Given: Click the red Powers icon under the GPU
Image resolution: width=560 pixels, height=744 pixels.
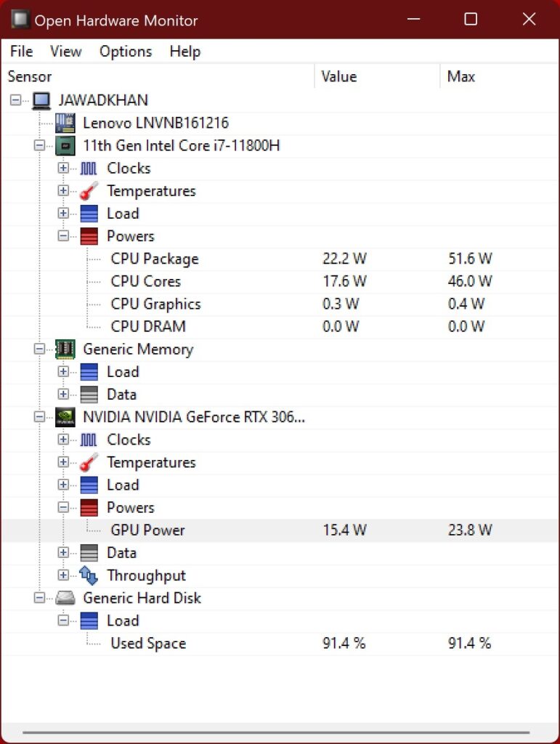Looking at the screenshot, I should (x=89, y=507).
